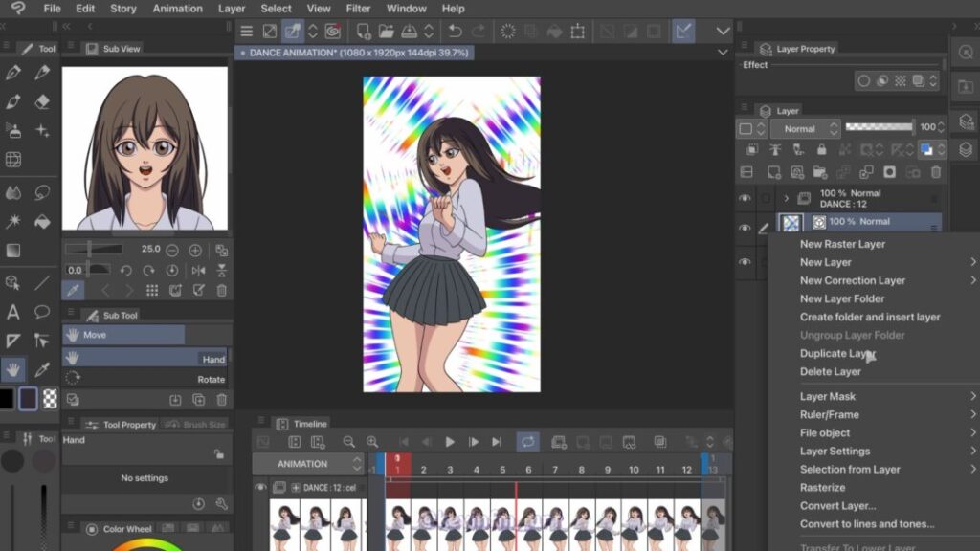Flip sub view horizontally
The height and width of the screenshot is (551, 980).
[x=199, y=271]
